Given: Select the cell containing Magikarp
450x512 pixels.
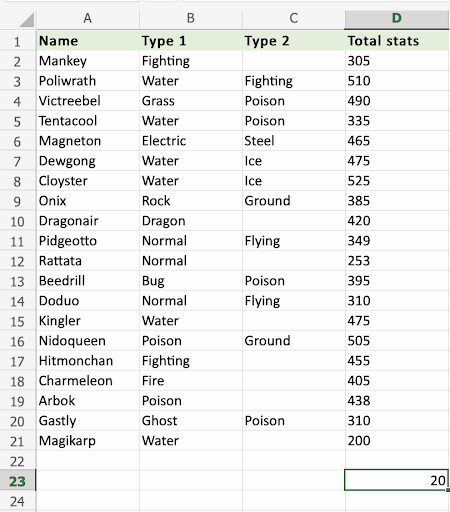Looking at the screenshot, I should tap(88, 441).
